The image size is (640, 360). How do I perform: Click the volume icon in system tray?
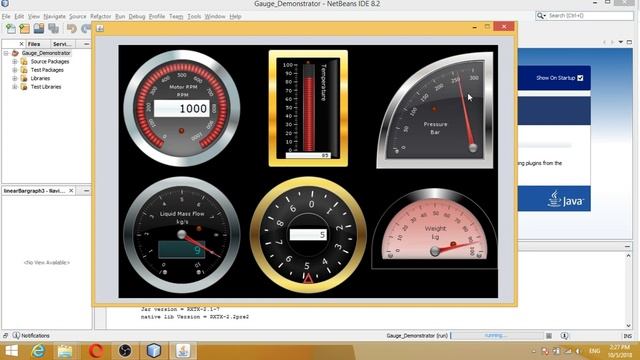pos(579,351)
